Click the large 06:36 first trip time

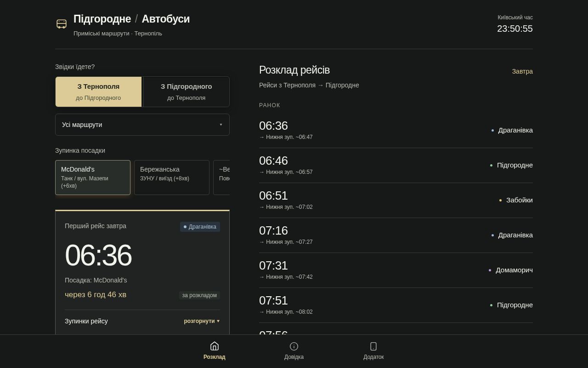pos(98,255)
